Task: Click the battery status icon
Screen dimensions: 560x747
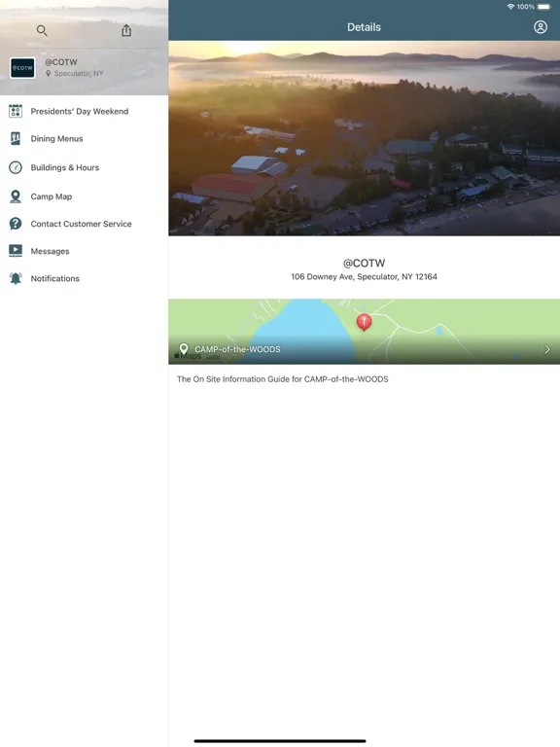Action: [543, 7]
